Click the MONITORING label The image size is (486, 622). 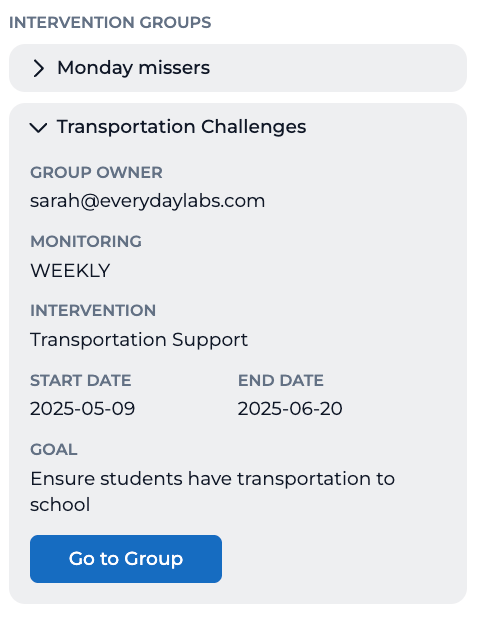coord(86,242)
